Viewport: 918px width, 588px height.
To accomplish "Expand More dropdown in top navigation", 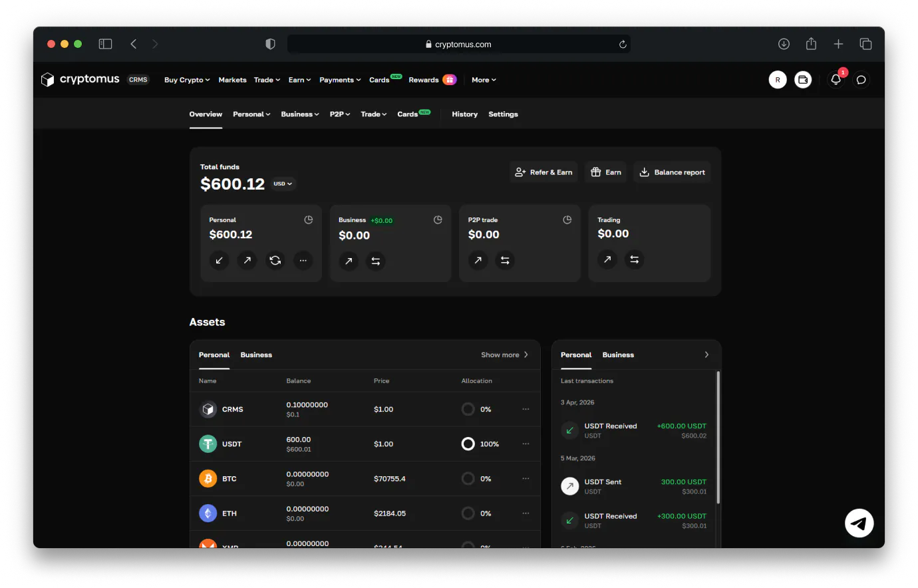I will click(484, 80).
